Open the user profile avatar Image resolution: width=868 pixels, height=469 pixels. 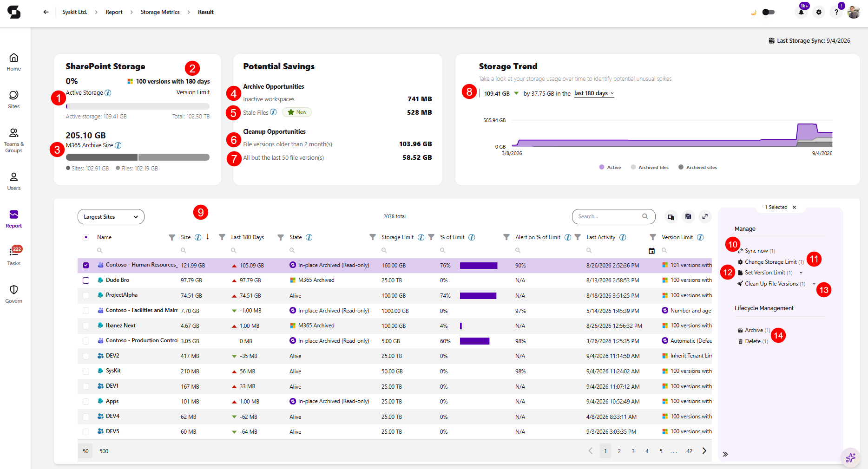(x=854, y=12)
